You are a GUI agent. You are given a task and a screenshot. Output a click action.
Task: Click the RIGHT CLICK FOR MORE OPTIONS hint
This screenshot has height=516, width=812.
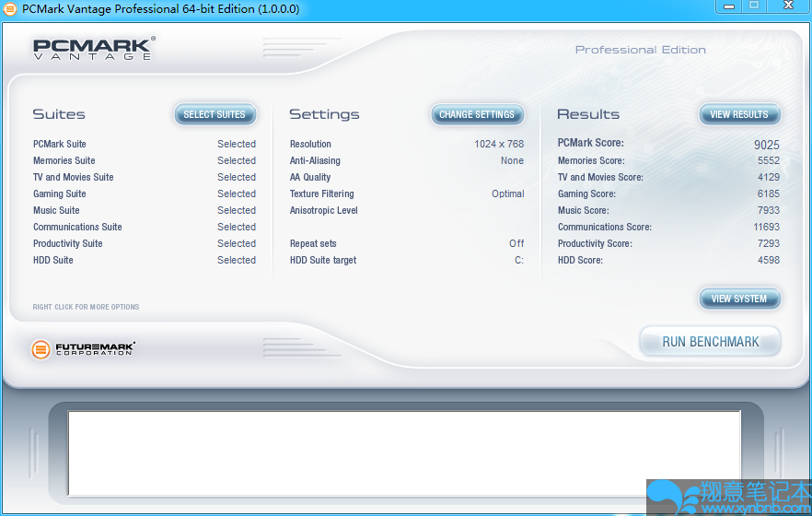pos(86,307)
